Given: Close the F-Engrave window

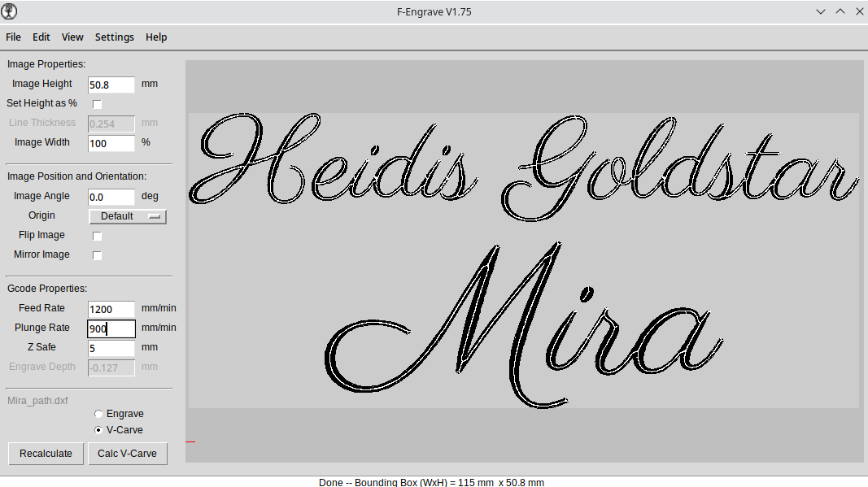Looking at the screenshot, I should pos(859,11).
